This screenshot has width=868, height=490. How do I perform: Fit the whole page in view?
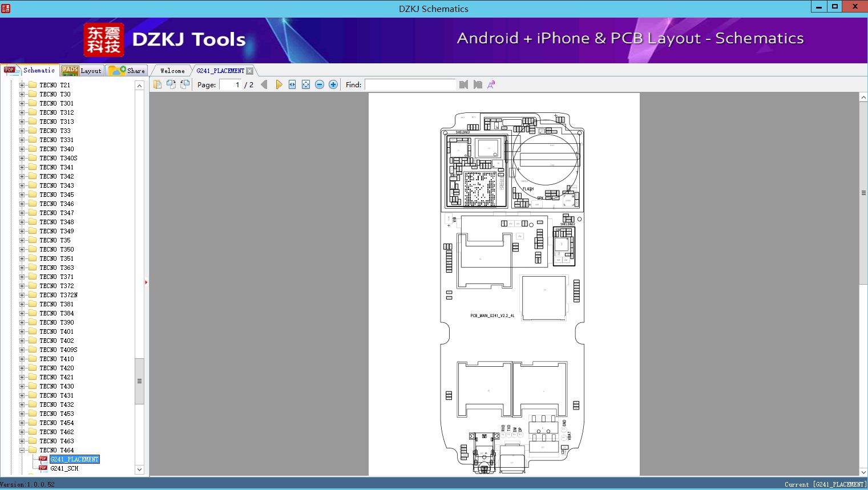pyautogui.click(x=306, y=84)
